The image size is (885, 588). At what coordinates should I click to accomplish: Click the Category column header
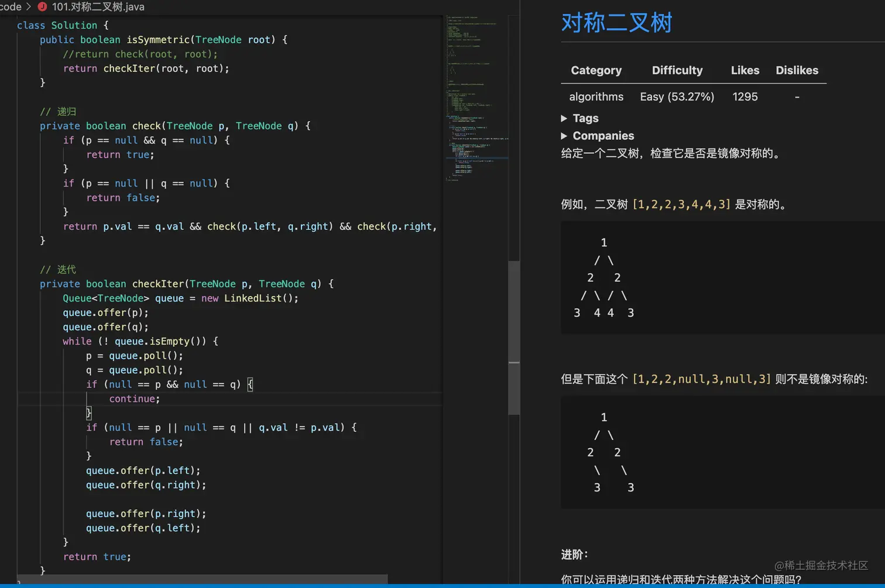(x=596, y=70)
